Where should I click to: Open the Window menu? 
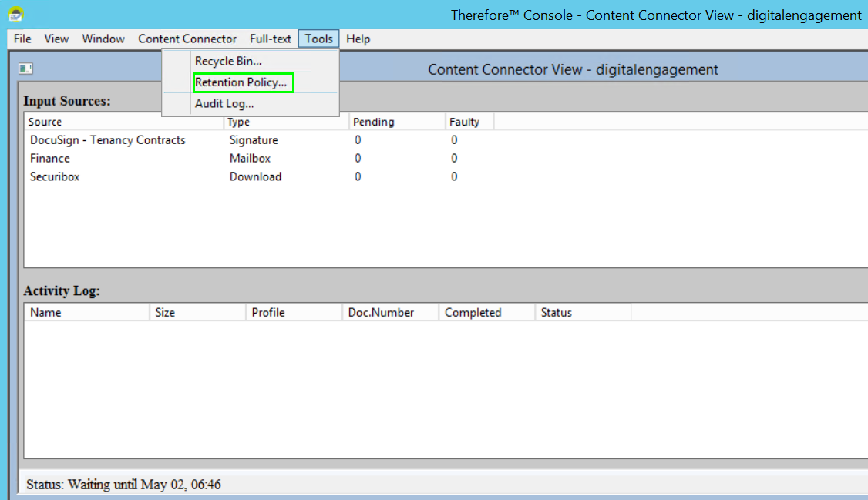pos(103,39)
